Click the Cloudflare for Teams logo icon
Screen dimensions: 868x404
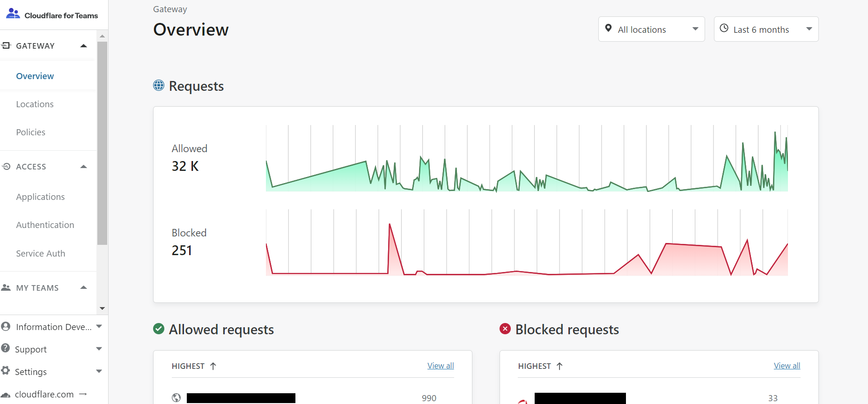tap(13, 14)
